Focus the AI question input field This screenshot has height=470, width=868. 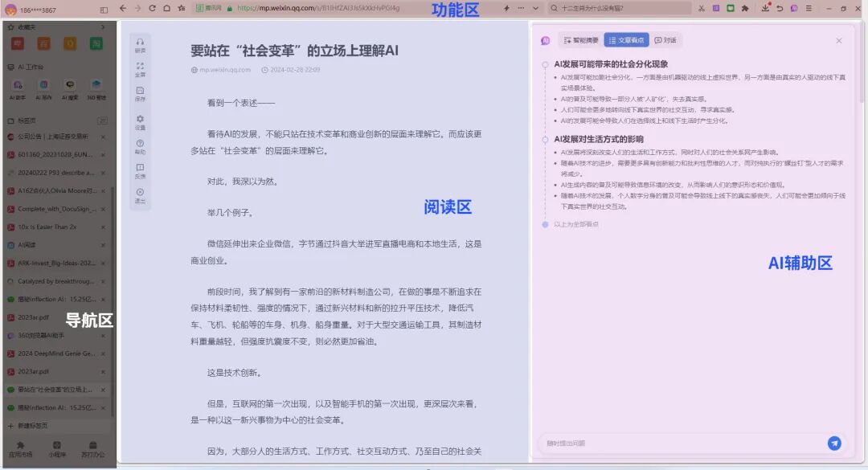pyautogui.click(x=683, y=443)
